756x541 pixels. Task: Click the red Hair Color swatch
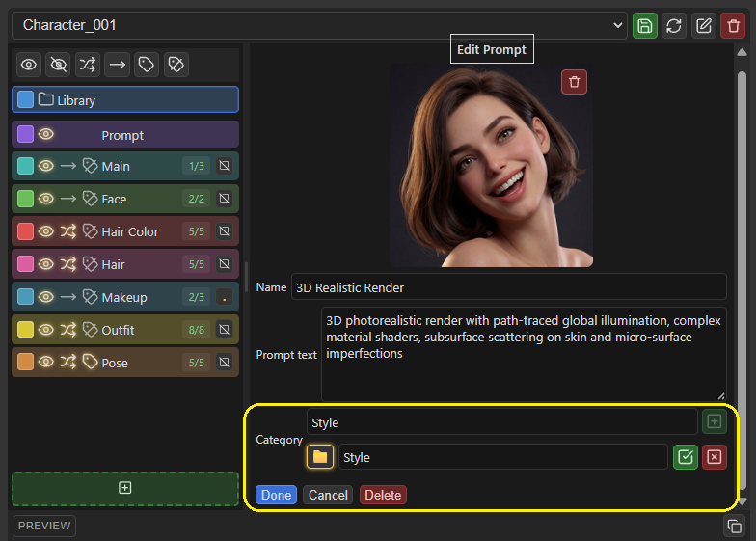[25, 231]
